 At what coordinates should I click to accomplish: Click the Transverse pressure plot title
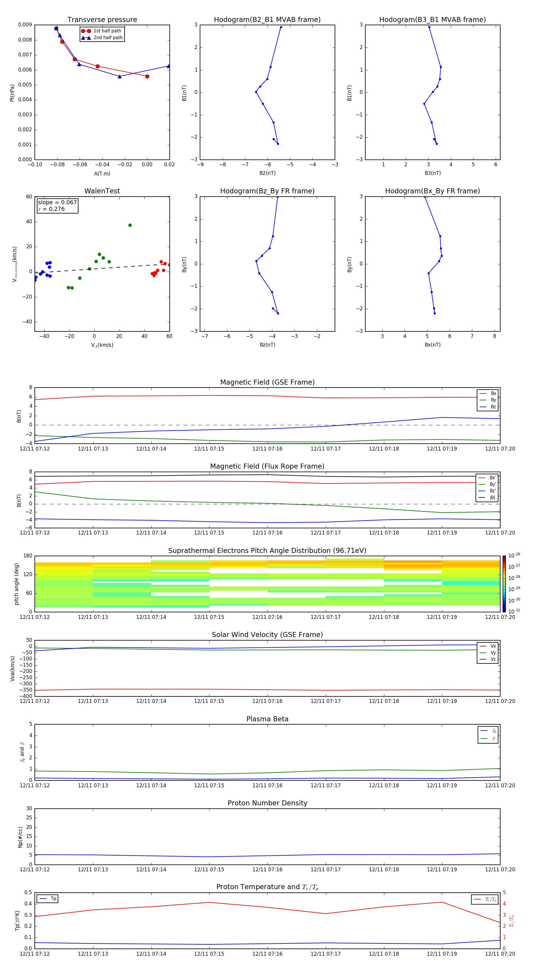pos(102,20)
